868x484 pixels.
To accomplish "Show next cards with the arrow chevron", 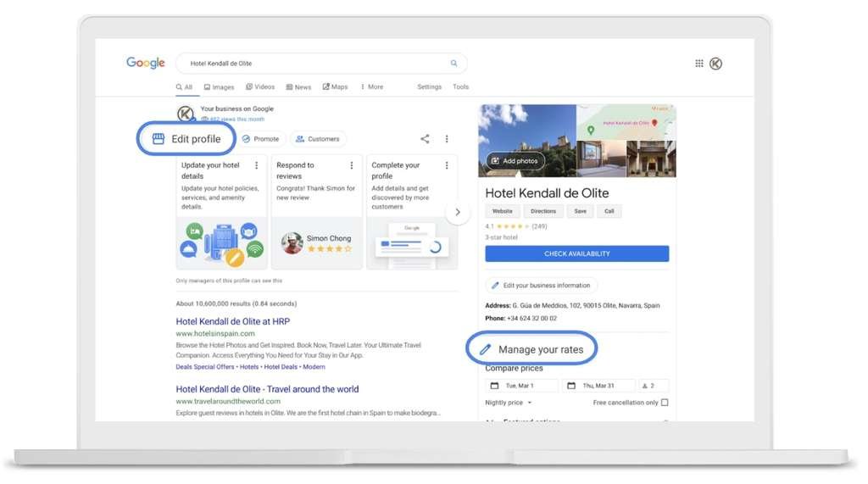I will (457, 212).
